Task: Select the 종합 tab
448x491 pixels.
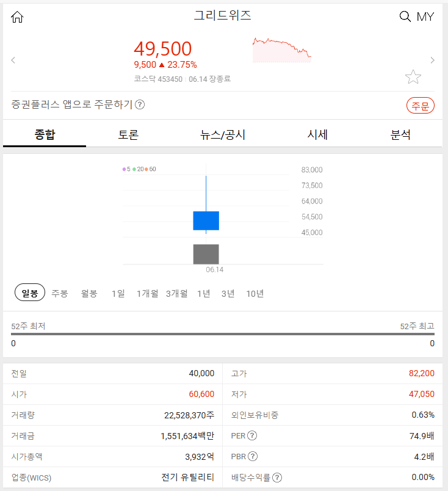Action: coord(45,134)
